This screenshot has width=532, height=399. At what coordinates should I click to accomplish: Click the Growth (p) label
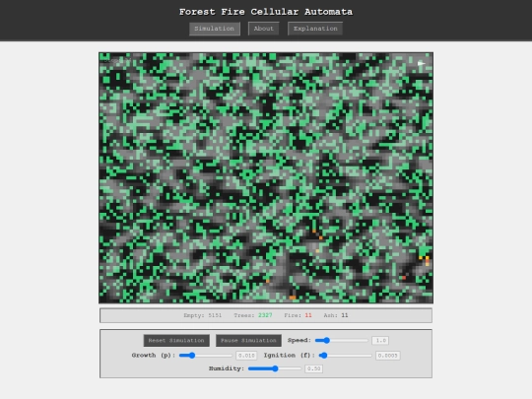154,356
